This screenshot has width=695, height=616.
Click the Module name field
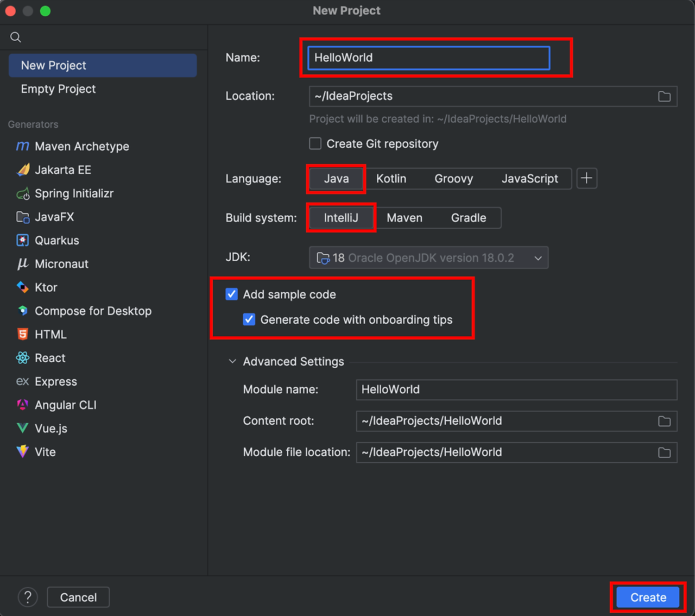[x=516, y=389]
